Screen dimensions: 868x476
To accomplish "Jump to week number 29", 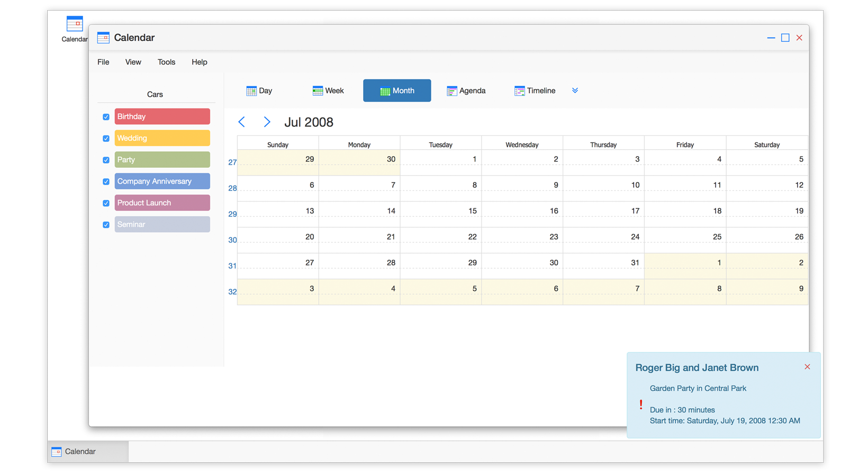I will coord(232,214).
